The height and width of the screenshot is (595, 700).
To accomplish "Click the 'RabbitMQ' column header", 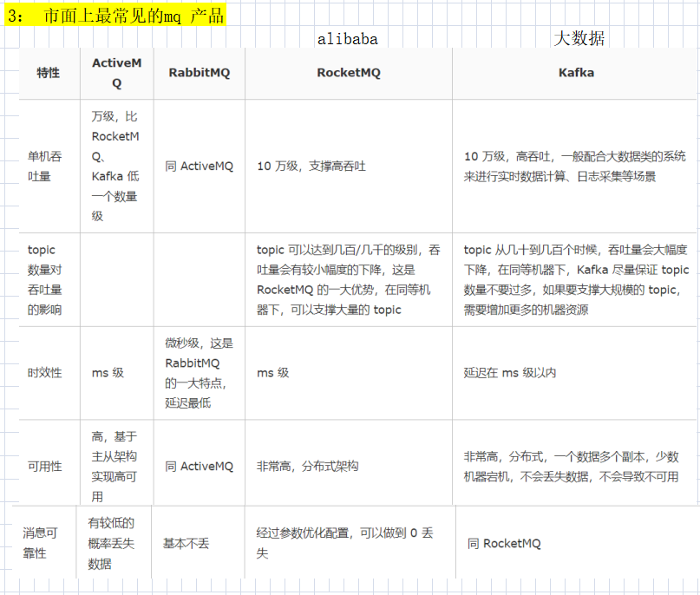I will (200, 73).
